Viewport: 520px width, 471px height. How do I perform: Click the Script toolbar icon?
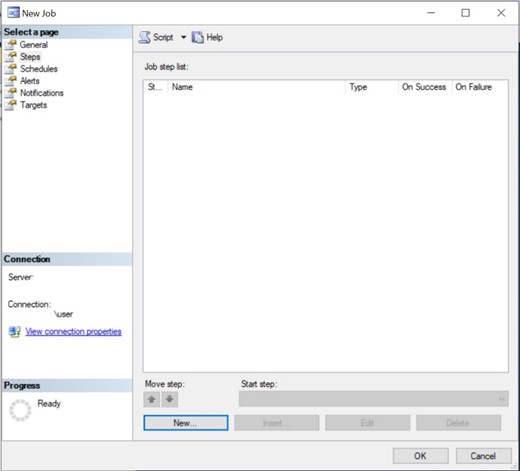[x=145, y=37]
